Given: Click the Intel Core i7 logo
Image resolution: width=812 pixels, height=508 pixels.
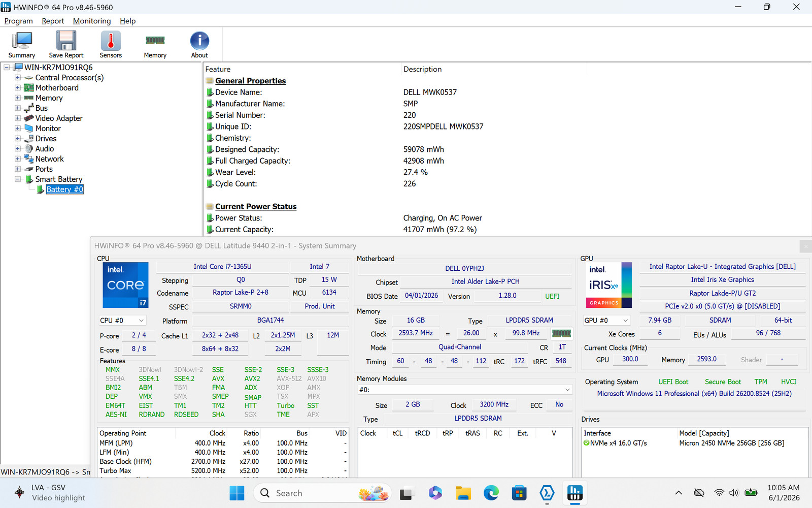Looking at the screenshot, I should (126, 285).
